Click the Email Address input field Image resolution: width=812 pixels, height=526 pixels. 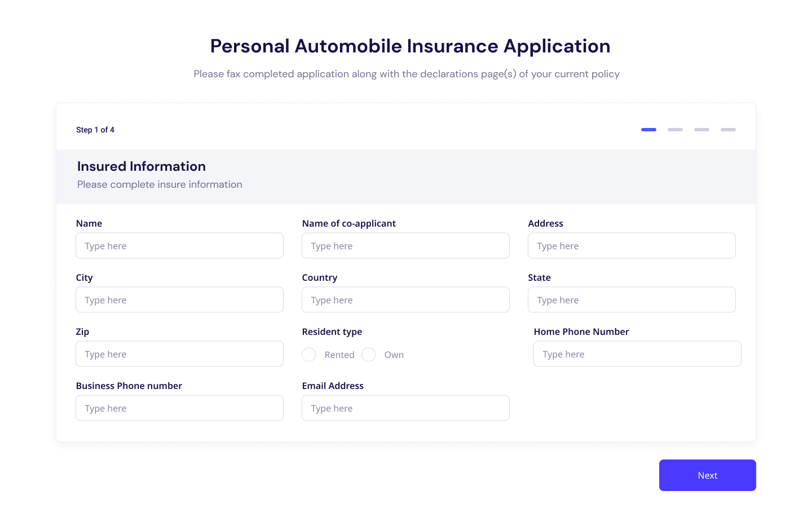405,408
